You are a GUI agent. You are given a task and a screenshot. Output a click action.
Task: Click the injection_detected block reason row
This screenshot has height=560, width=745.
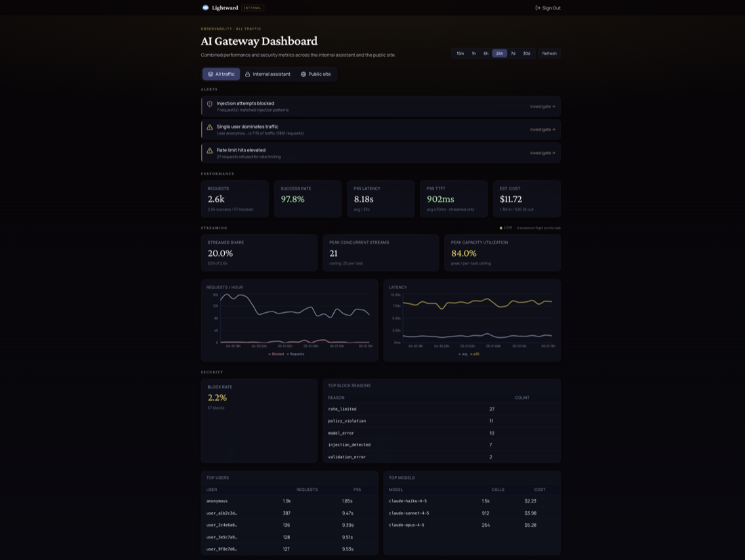[442, 445]
